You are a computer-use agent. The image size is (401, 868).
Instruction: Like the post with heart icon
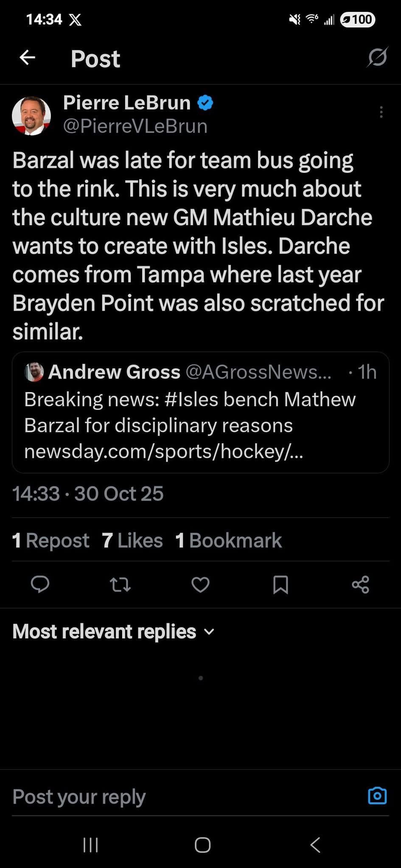(200, 585)
